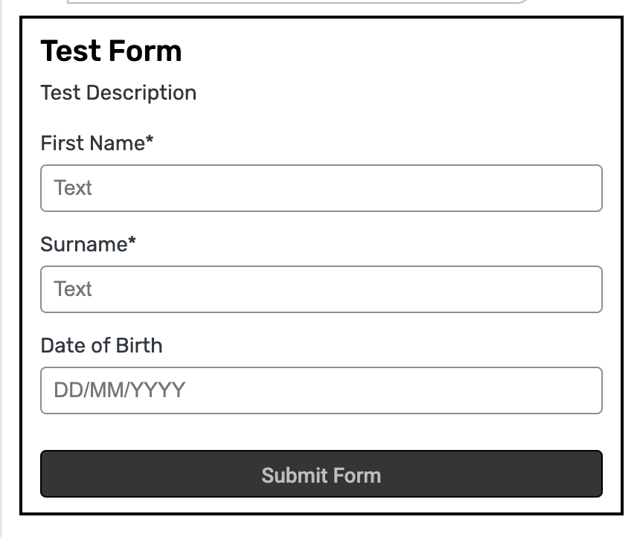Click the word Form in the heading

pos(151,51)
